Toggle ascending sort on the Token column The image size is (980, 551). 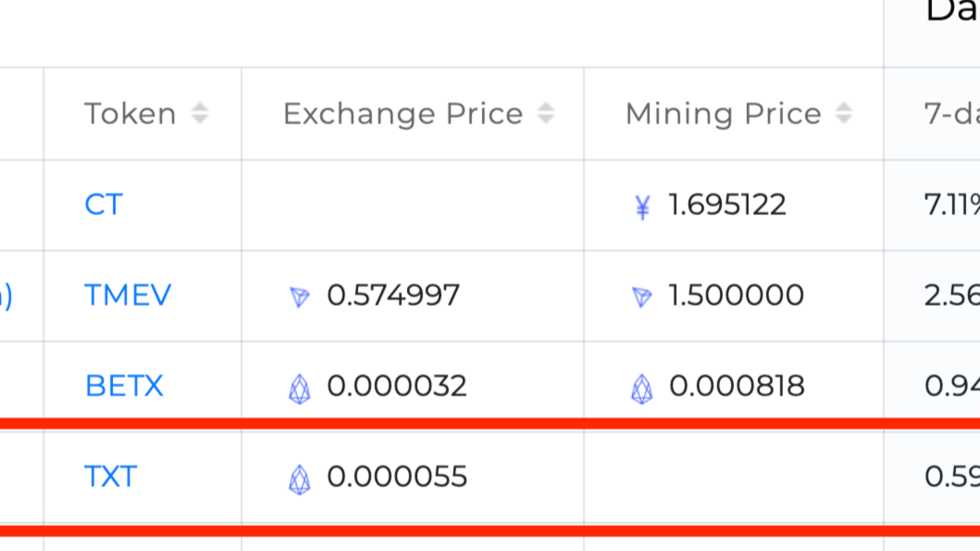197,108
